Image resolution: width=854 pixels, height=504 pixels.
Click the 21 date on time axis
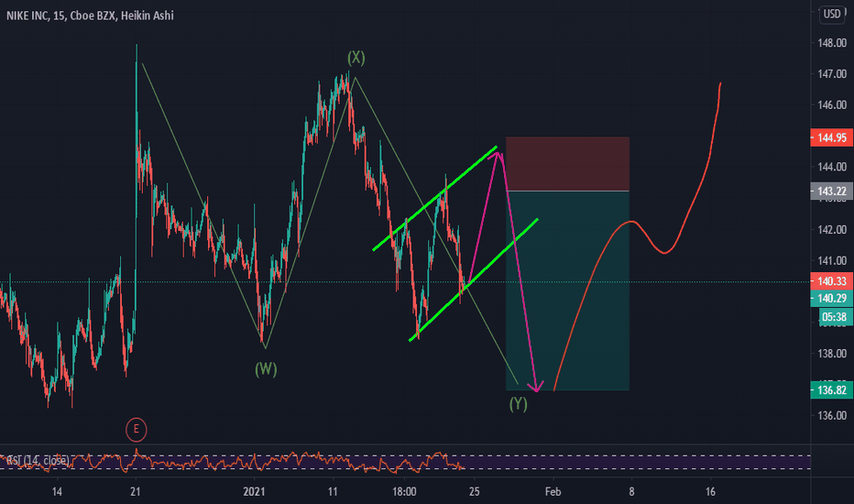click(x=136, y=492)
